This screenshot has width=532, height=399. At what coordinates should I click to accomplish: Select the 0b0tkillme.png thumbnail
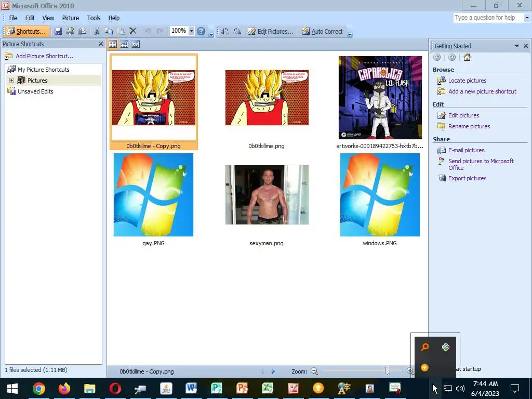[267, 97]
